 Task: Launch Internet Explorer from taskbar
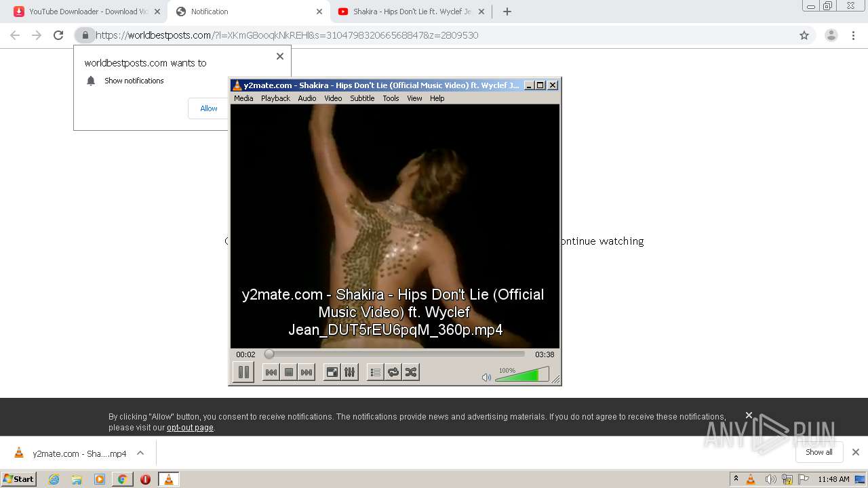[x=54, y=479]
